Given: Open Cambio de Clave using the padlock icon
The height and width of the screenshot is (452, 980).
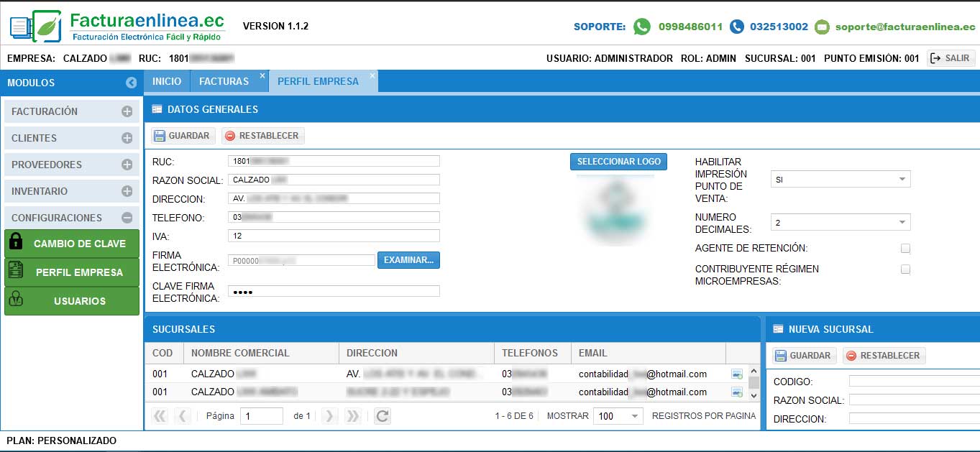Looking at the screenshot, I should pyautogui.click(x=14, y=244).
